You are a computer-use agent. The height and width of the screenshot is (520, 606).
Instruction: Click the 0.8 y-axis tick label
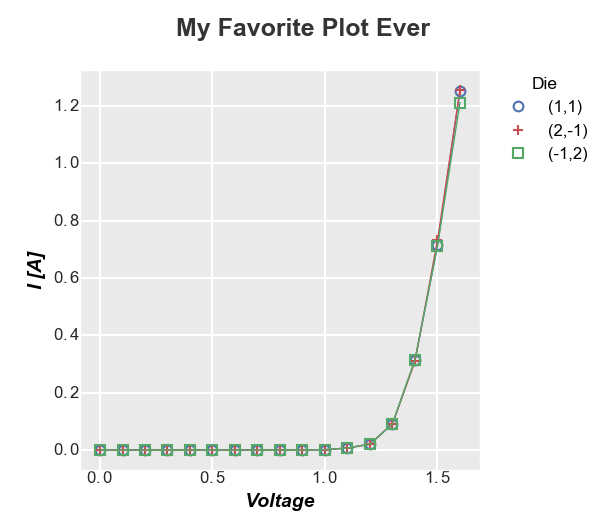tap(66, 220)
